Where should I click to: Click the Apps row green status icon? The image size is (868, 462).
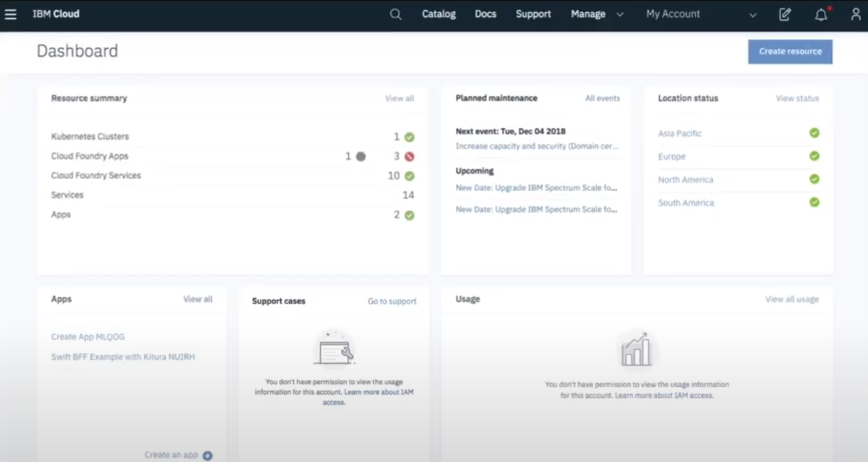(410, 215)
